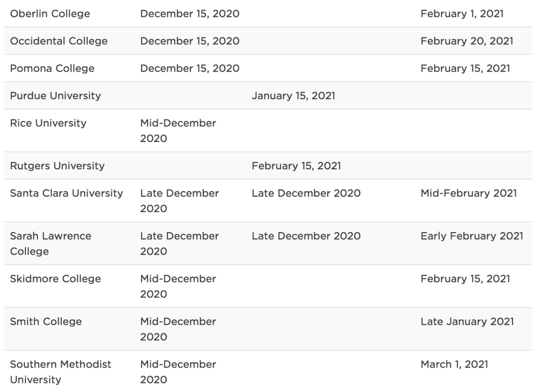Click the Rice University name cell
This screenshot has width=538, height=392.
(x=48, y=123)
